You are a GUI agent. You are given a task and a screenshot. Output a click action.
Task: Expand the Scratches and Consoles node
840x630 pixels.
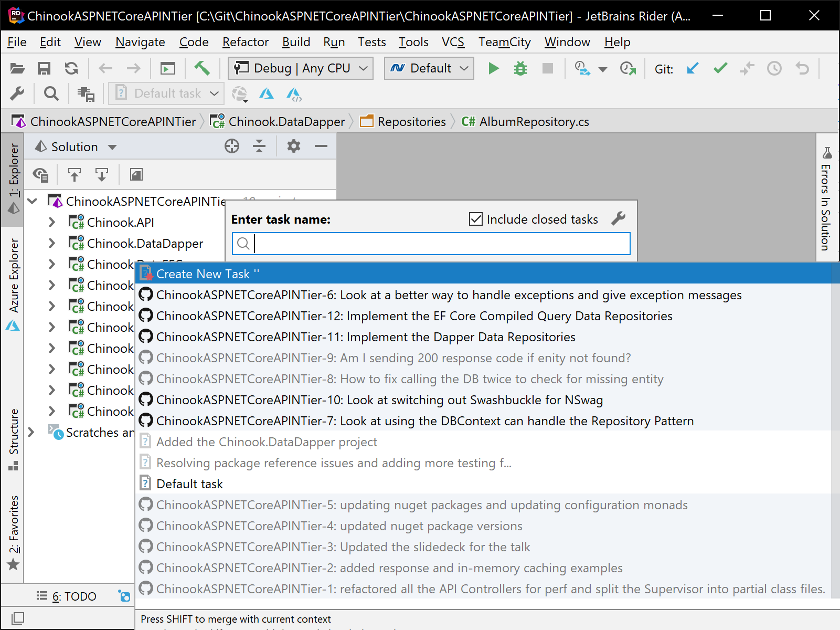(x=31, y=432)
